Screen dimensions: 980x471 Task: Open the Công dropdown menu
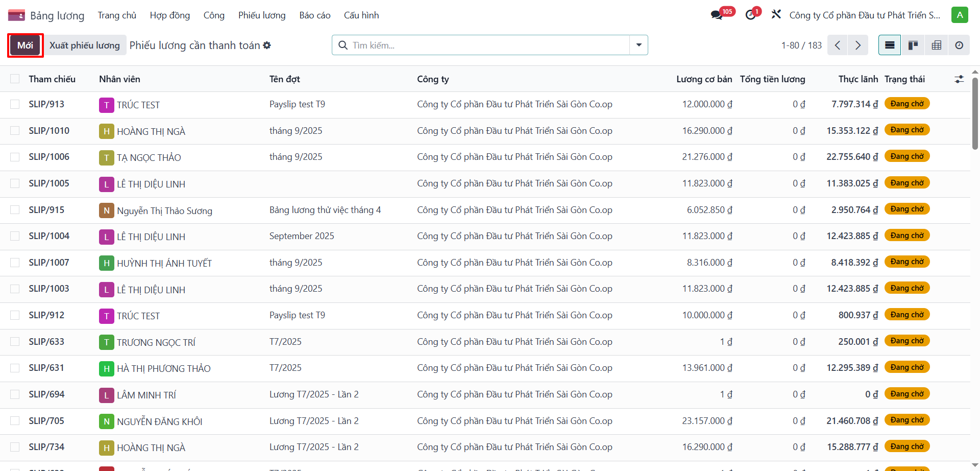click(x=214, y=15)
